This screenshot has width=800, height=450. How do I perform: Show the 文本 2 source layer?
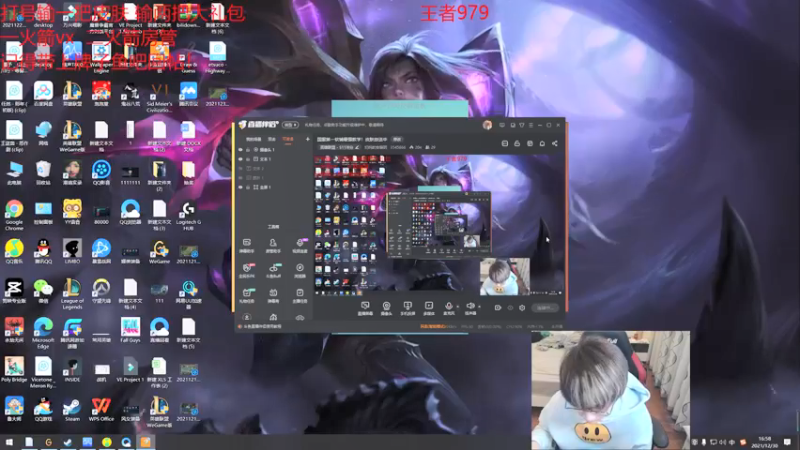pyautogui.click(x=240, y=168)
